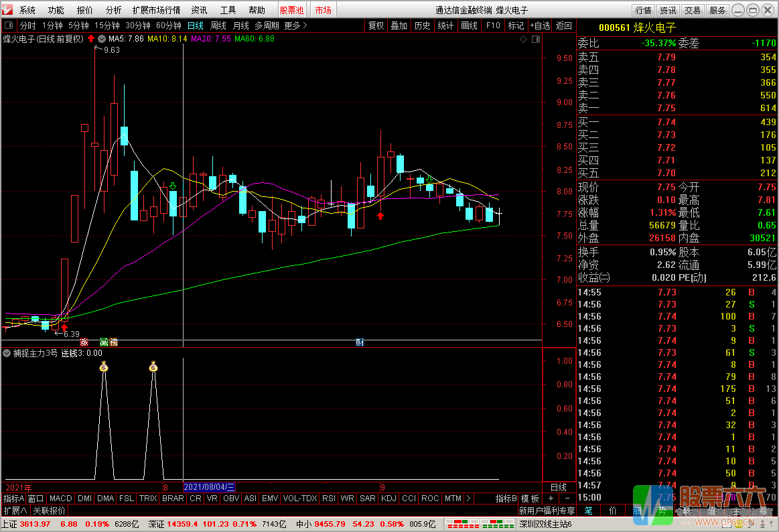Click the 叠加 overlay button

[399, 25]
